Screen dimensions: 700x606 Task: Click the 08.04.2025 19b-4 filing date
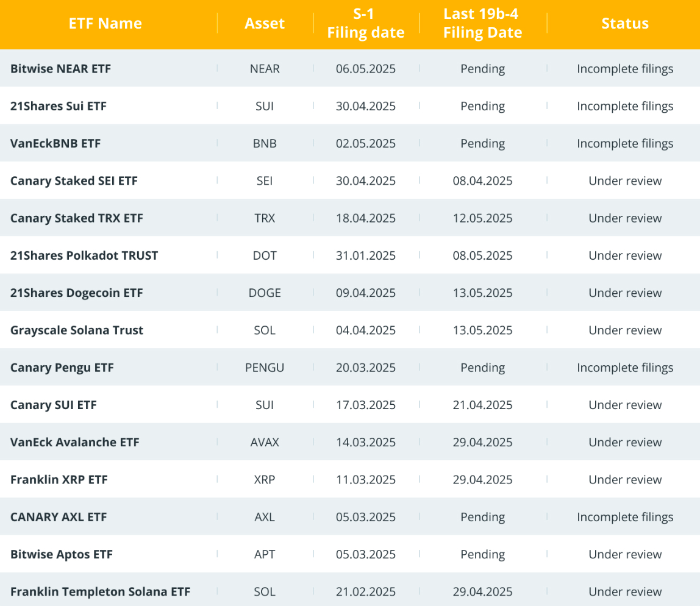(482, 180)
